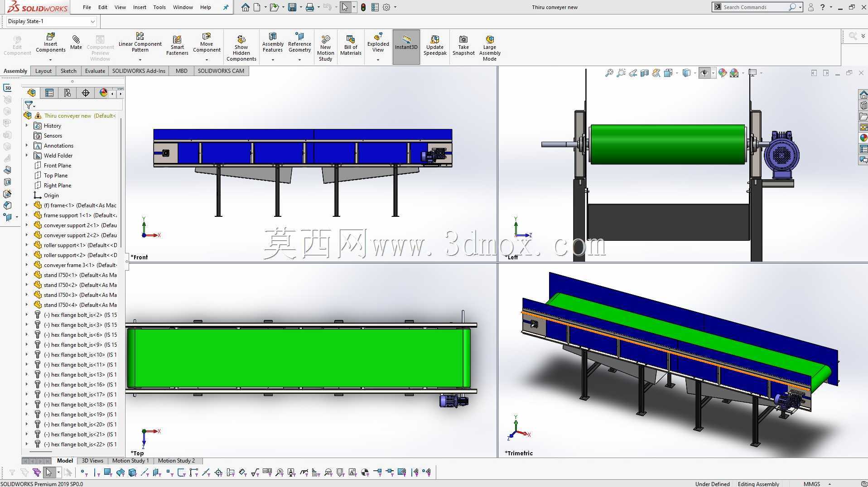Open the FeatureManager design tree tab
The width and height of the screenshot is (868, 487).
31,93
